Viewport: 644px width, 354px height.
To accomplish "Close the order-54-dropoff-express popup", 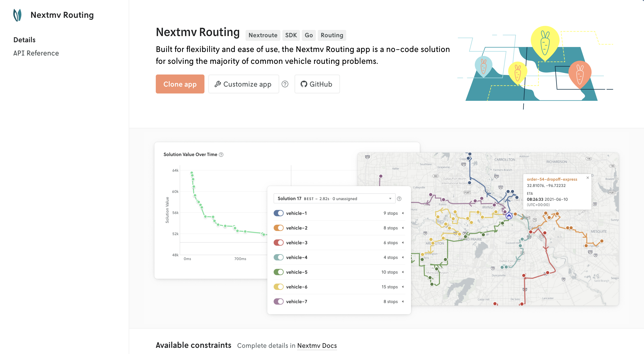I will [588, 178].
